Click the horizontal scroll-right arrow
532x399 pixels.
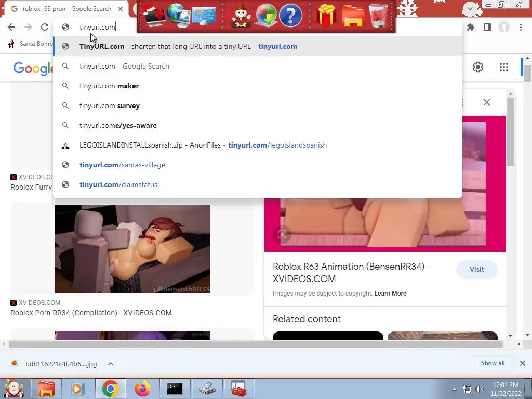pos(519,344)
